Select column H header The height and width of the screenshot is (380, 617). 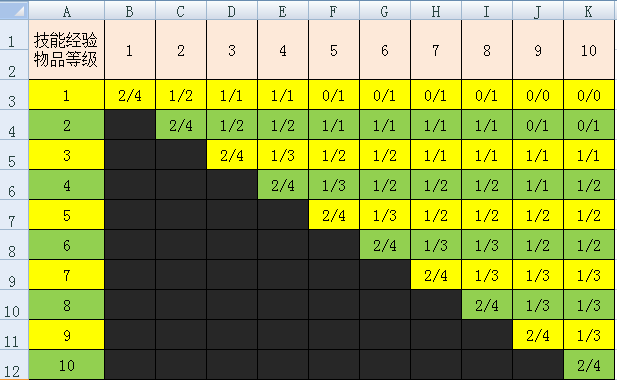click(x=436, y=11)
